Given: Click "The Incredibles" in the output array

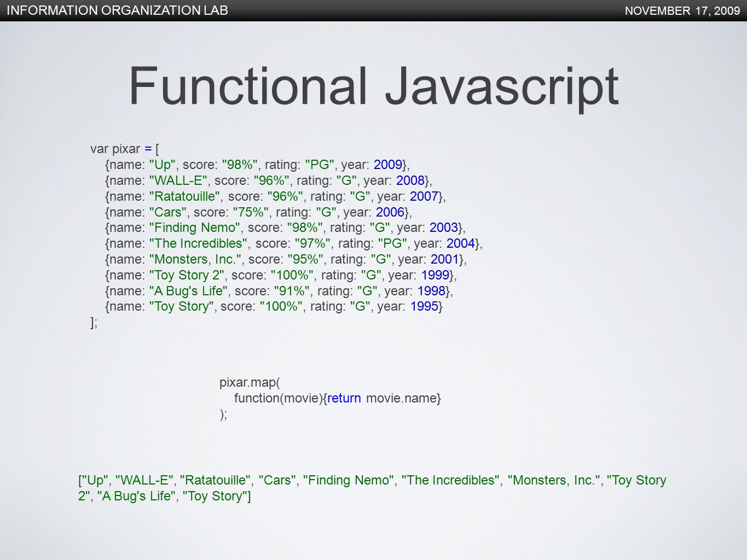Looking at the screenshot, I should click(452, 480).
